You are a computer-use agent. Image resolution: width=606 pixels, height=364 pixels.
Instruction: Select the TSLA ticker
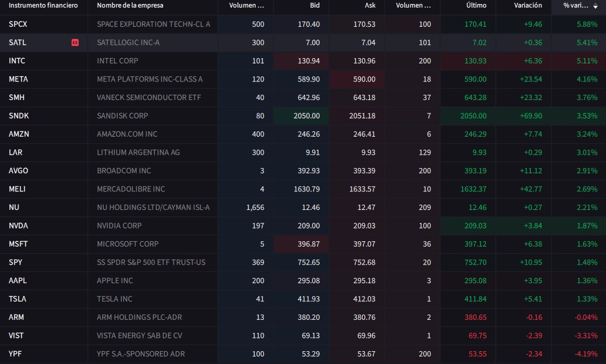coord(17,299)
